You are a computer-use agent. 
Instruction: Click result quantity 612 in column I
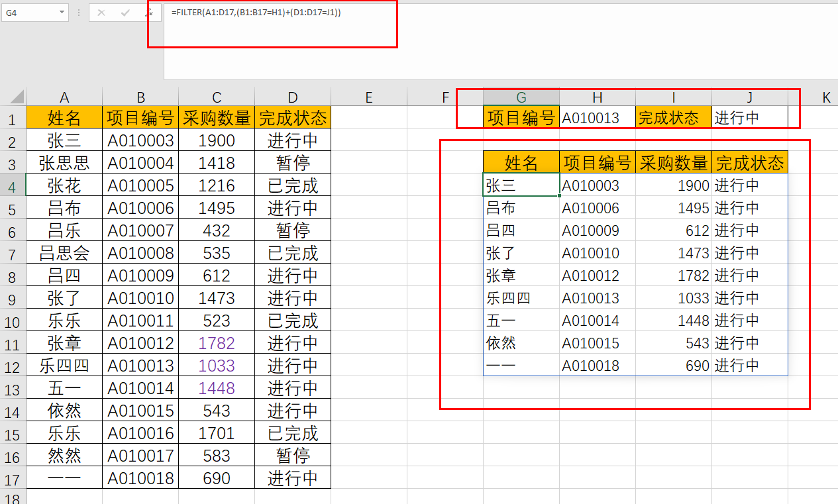tap(674, 230)
